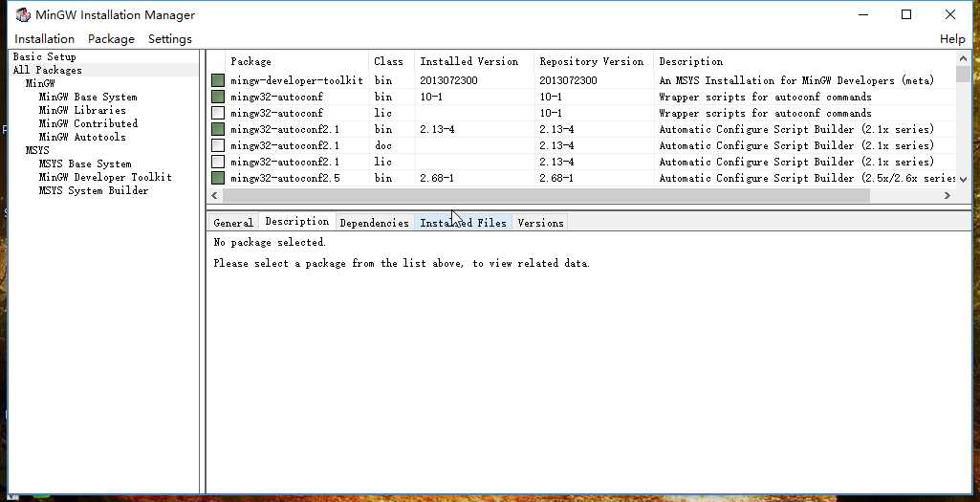This screenshot has height=502, width=980.
Task: Minimize the MinGW Installation Manager window
Action: [863, 15]
